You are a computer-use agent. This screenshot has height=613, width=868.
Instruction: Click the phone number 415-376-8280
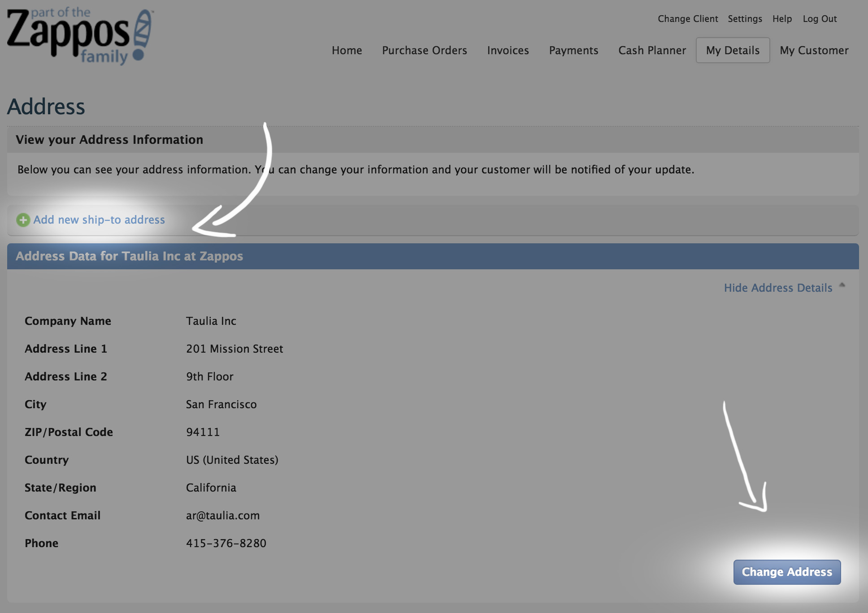click(226, 543)
